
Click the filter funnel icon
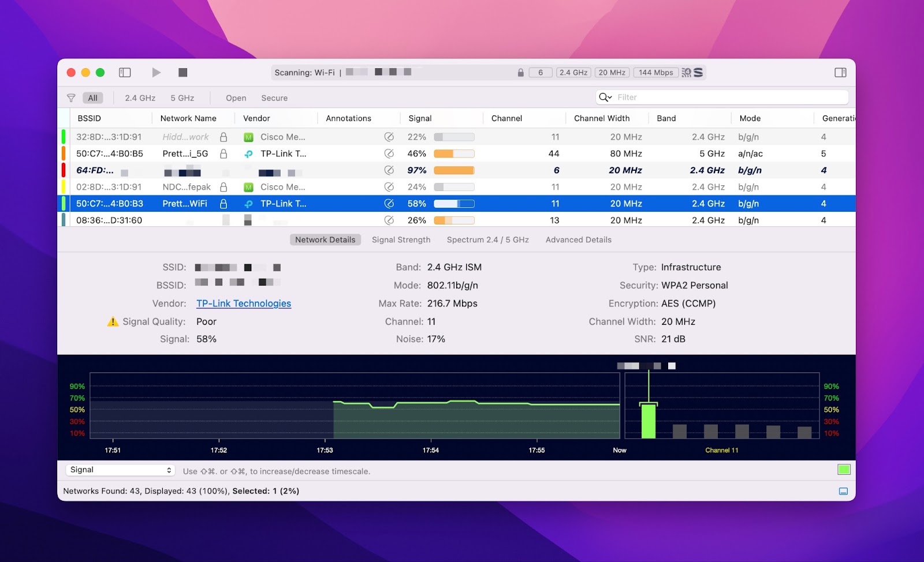coord(71,98)
